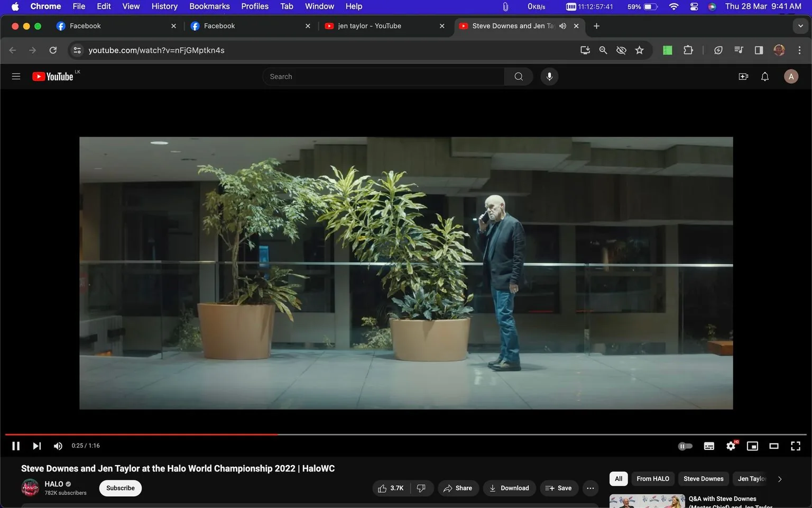The height and width of the screenshot is (508, 812).
Task: Switch to the jen taylor - YouTube tab
Action: click(370, 25)
